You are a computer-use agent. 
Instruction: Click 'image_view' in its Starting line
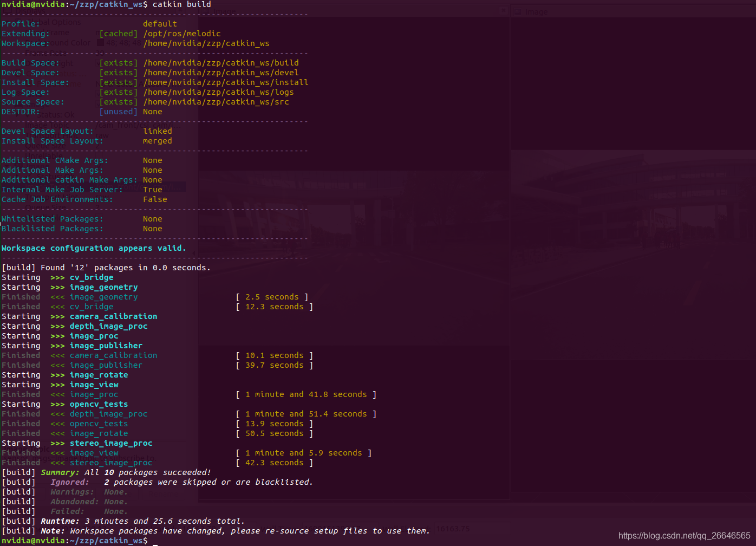(x=94, y=385)
